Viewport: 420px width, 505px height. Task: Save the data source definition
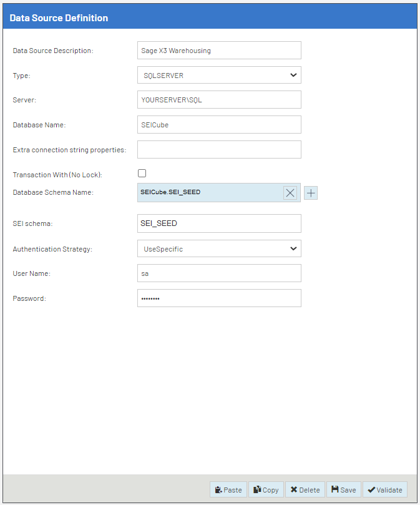click(x=344, y=490)
